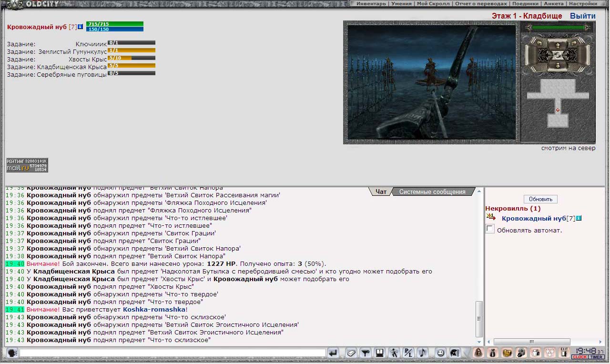610x364 pixels.
Task: Click the Этаж 1 - Кладбище title
Action: click(x=527, y=16)
